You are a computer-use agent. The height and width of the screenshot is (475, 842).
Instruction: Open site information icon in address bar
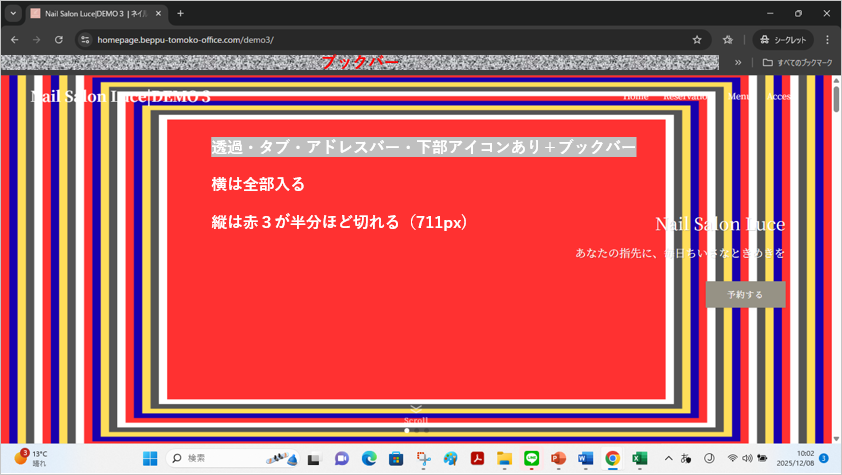pyautogui.click(x=85, y=40)
